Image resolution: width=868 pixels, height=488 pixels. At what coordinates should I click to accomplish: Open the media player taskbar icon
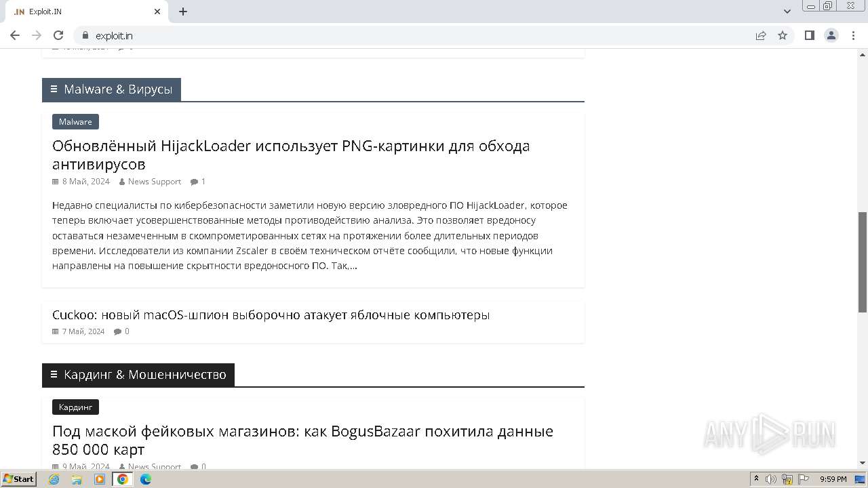click(x=100, y=479)
